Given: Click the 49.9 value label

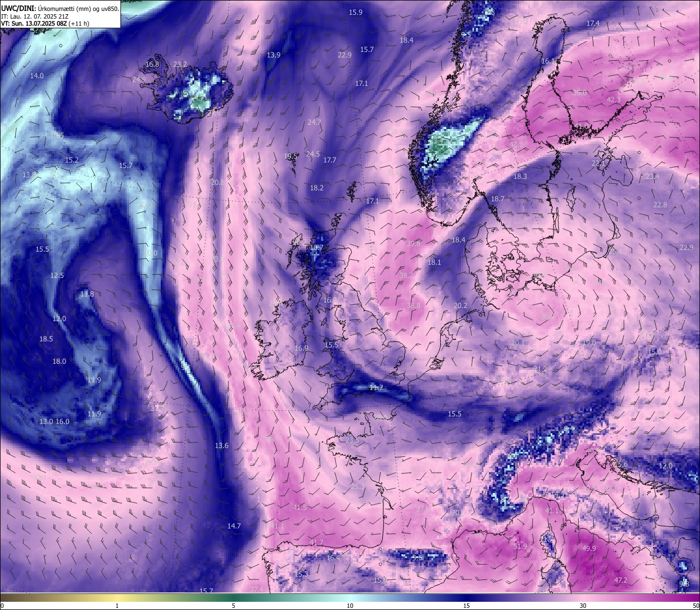Looking at the screenshot, I should (589, 549).
